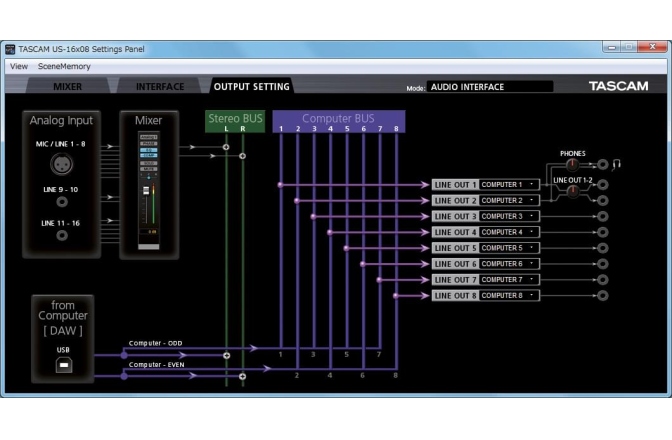Screen dimensions: 672x440
Task: Open LINE OUT 8 source dropdown
Action: (509, 296)
